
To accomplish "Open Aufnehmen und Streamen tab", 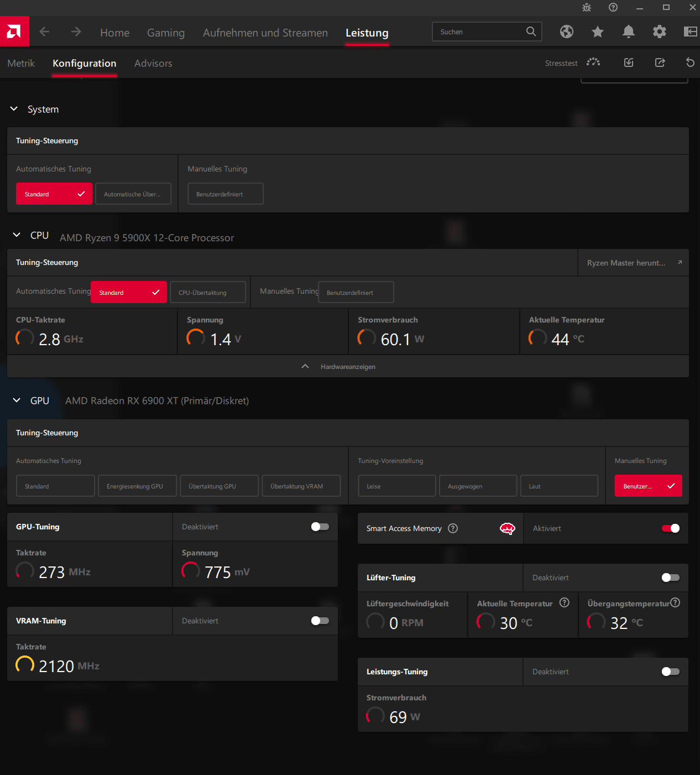I will tap(265, 33).
